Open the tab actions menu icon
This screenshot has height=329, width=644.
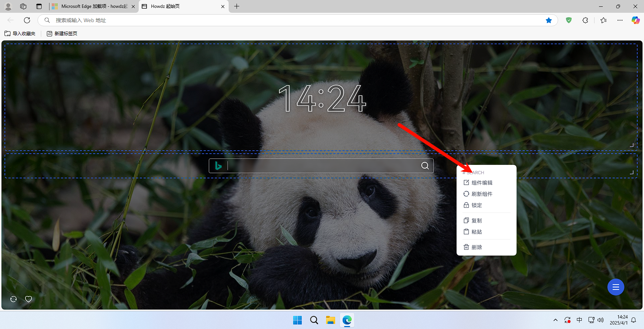39,6
